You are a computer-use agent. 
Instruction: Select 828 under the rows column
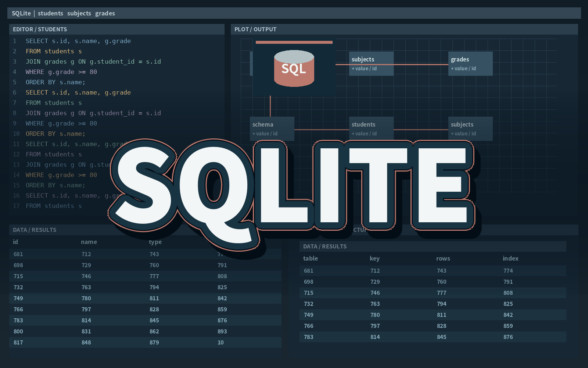coord(442,326)
